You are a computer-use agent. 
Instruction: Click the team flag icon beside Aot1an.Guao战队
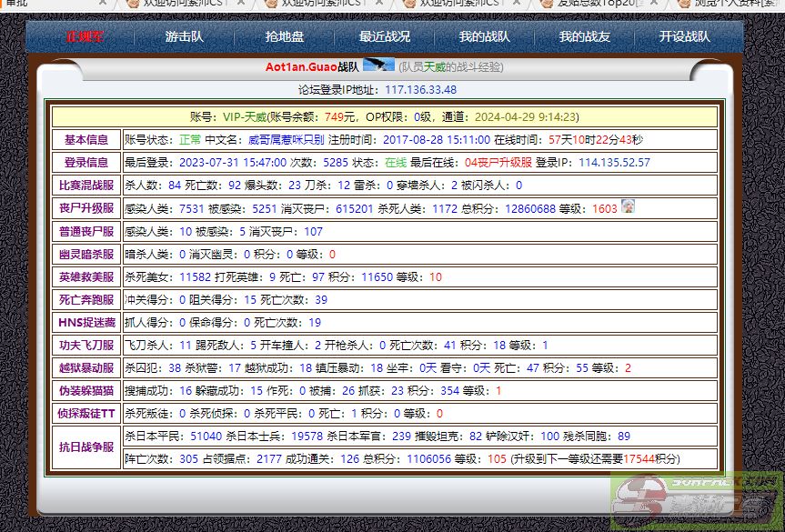(378, 65)
